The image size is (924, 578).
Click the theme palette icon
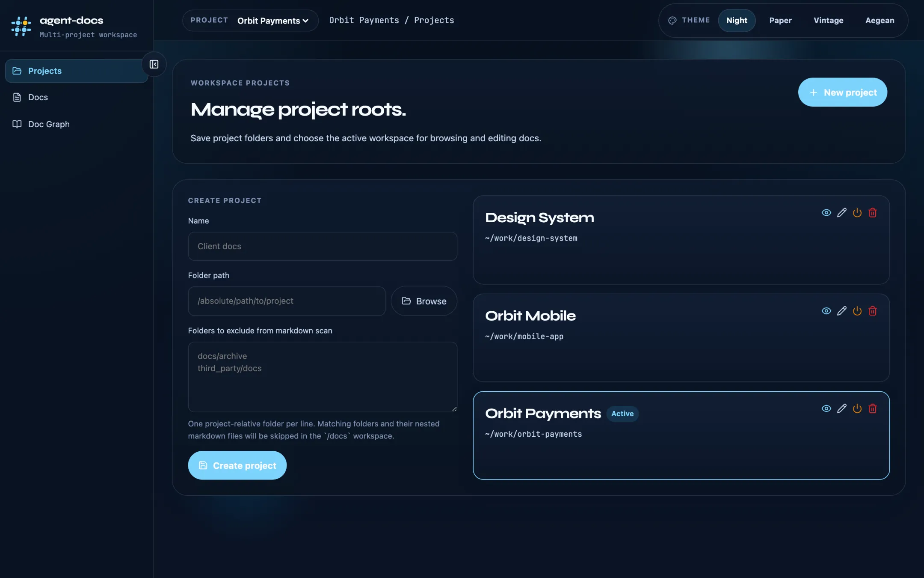coord(672,20)
